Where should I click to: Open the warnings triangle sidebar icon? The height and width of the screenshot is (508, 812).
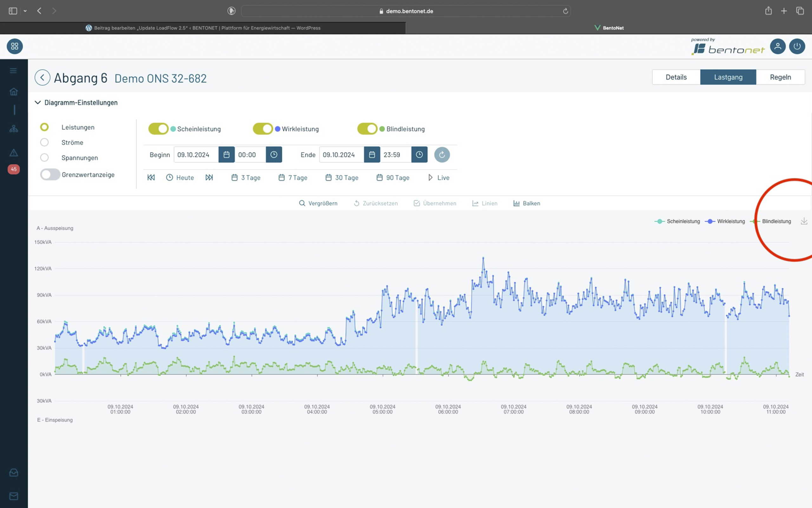[14, 153]
